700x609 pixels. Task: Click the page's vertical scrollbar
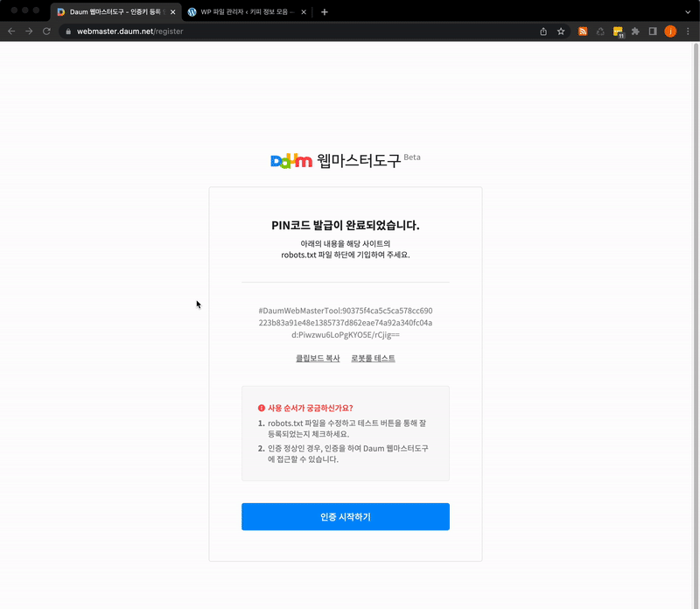696,325
